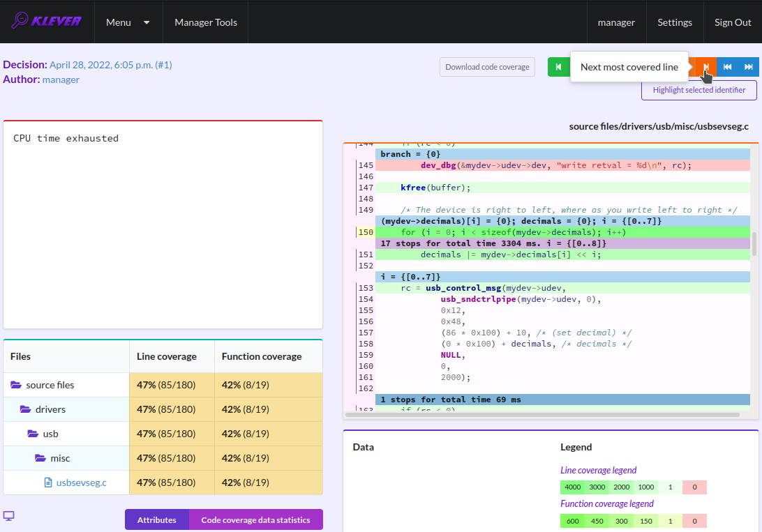Select line number 150 in code
This screenshot has width=762, height=532.
coord(366,232)
